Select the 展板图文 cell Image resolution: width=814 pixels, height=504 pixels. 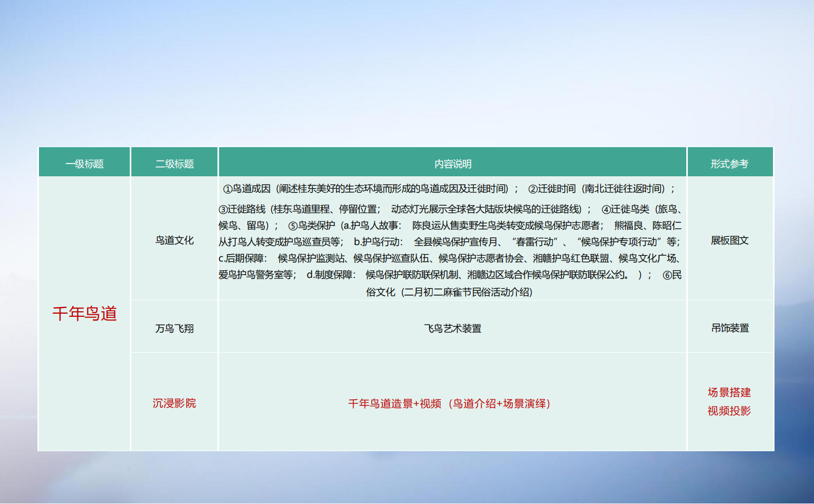730,240
